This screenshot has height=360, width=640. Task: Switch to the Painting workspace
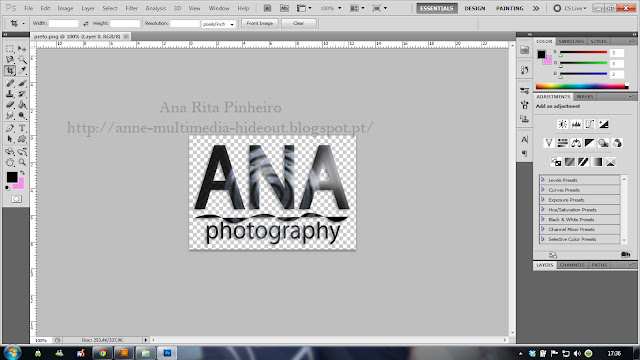click(509, 8)
